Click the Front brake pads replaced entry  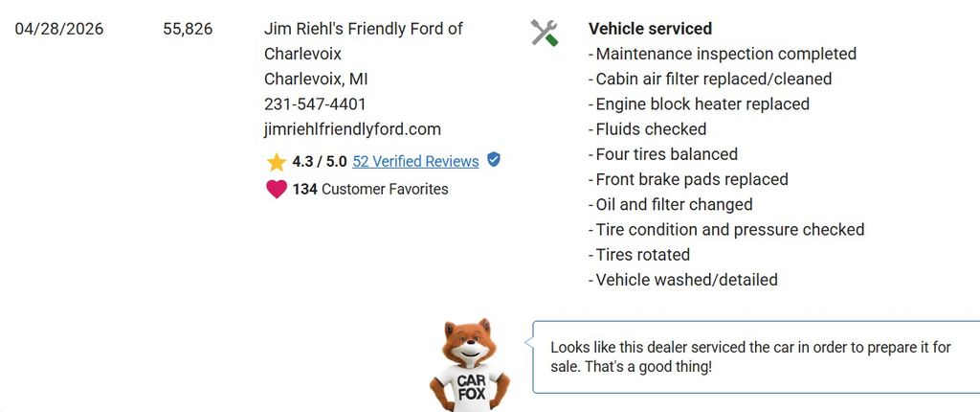[x=688, y=180]
